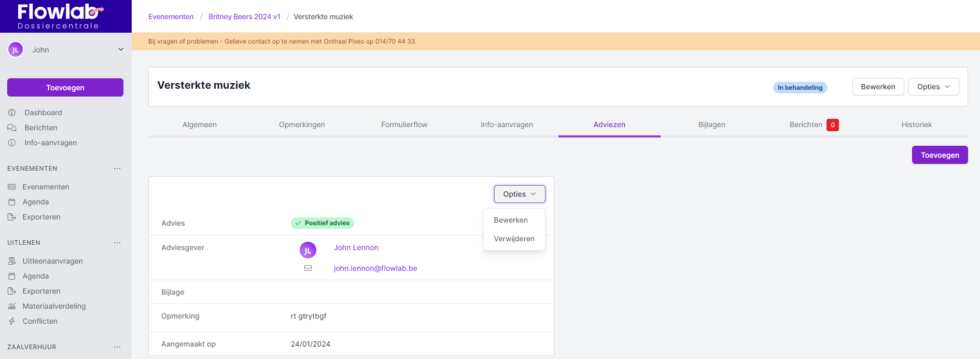
Task: Click the envelope icon beside email address
Action: click(x=308, y=268)
